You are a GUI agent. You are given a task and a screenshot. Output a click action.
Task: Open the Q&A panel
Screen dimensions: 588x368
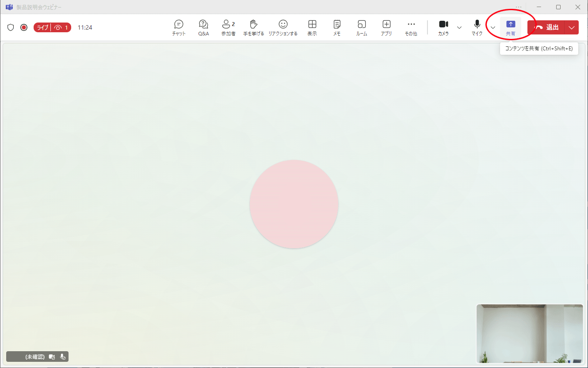coord(203,27)
